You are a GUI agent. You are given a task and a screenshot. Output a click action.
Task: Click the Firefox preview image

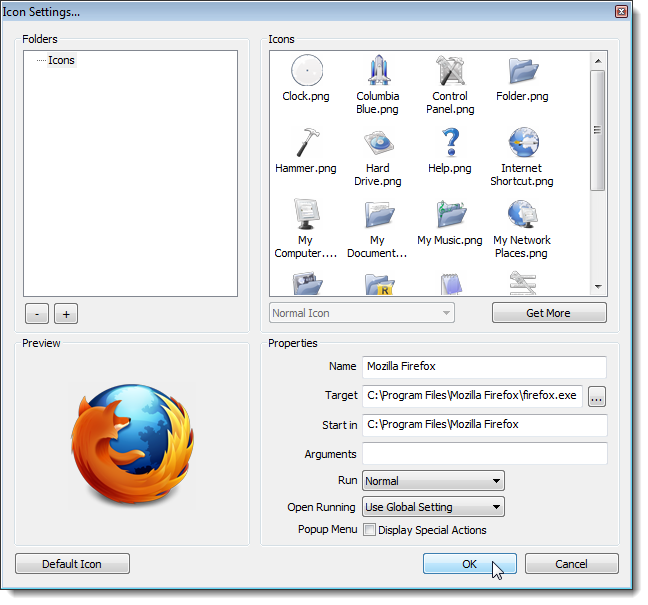132,444
